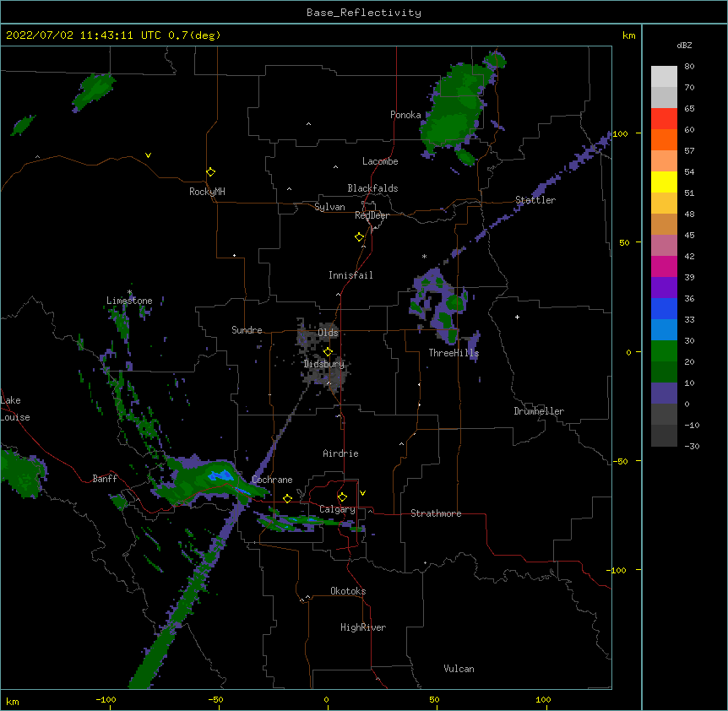Click the Banff town label
Image resolution: width=728 pixels, height=711 pixels.
tap(105, 479)
